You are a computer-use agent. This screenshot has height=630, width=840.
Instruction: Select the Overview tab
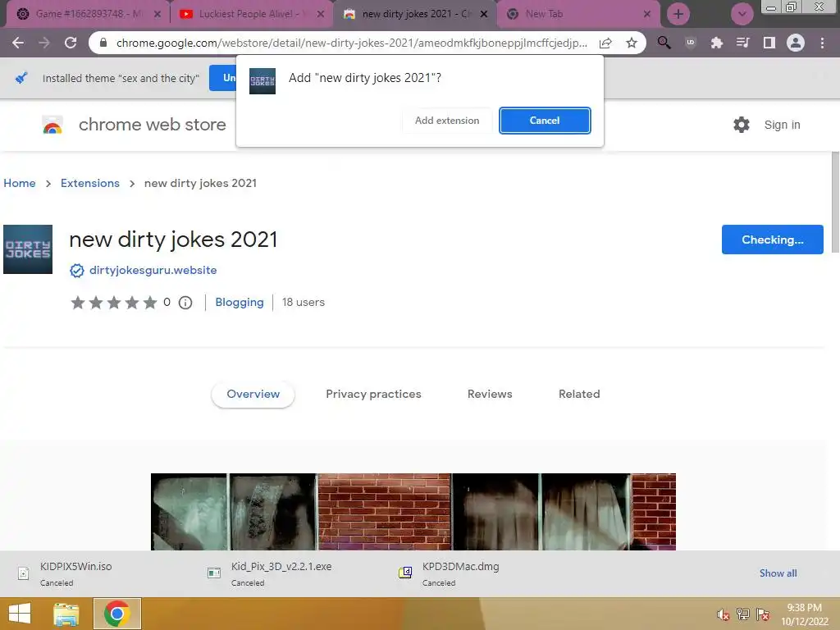pyautogui.click(x=253, y=395)
